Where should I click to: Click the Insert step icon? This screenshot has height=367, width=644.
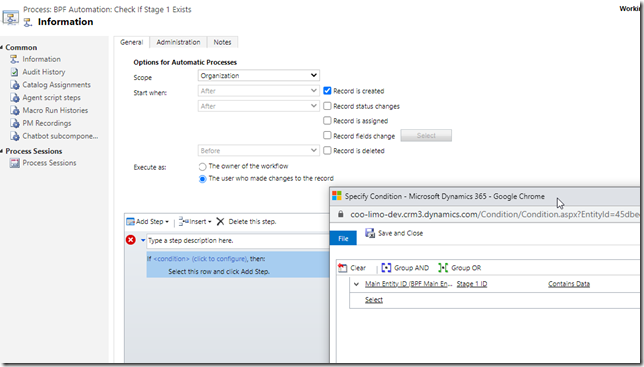coord(183,222)
